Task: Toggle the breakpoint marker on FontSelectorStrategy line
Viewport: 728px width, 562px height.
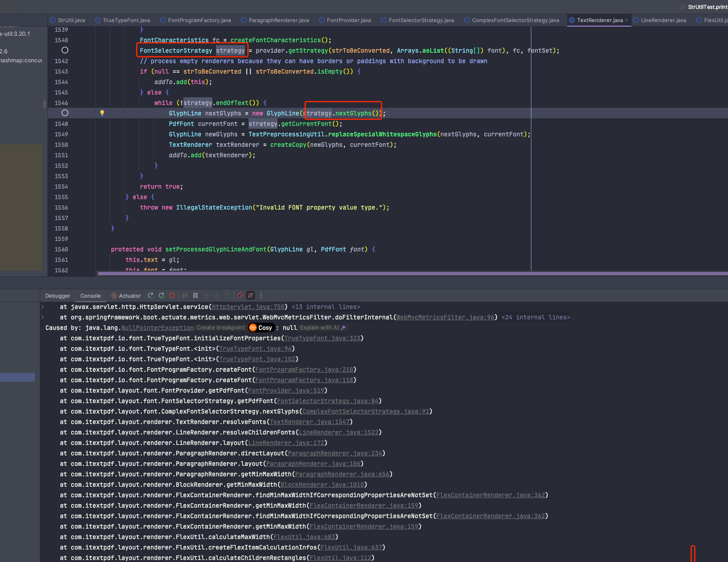Action: 65,50
